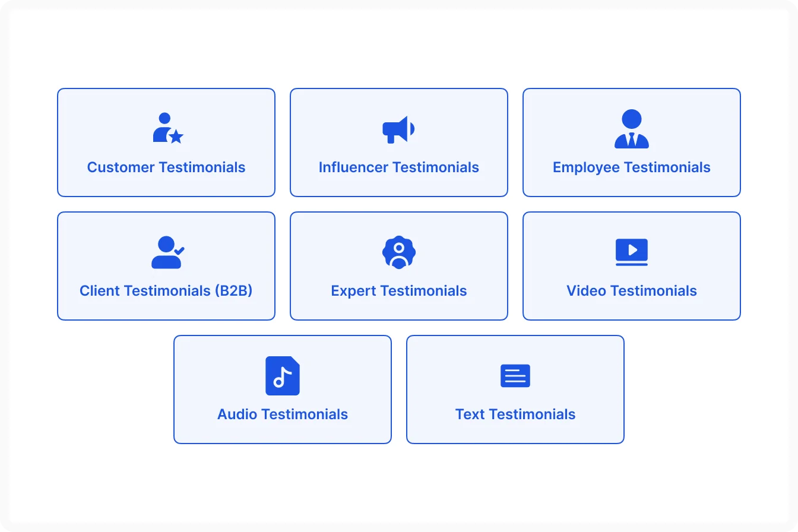Click the Audio Testimonials card
This screenshot has width=798, height=532.
283,389
